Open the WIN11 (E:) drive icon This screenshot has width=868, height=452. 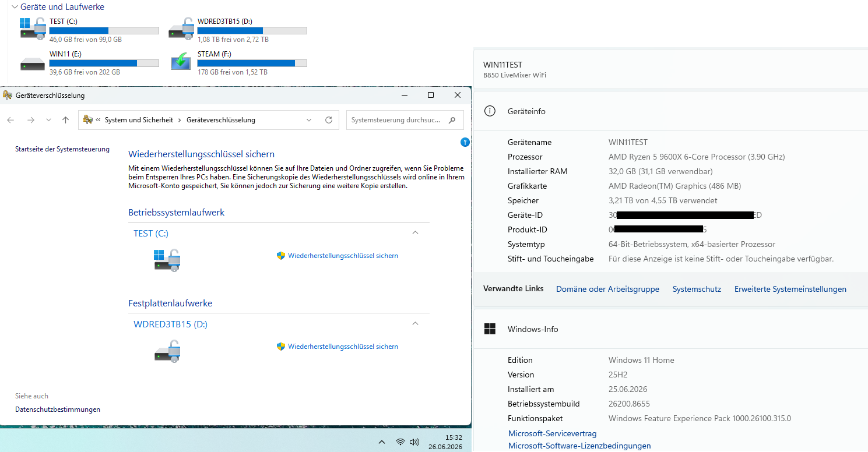click(x=33, y=63)
